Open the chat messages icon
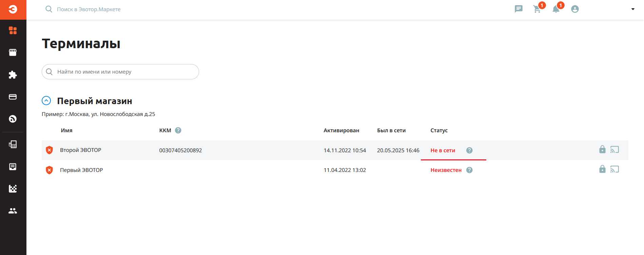644x255 pixels. [x=519, y=9]
